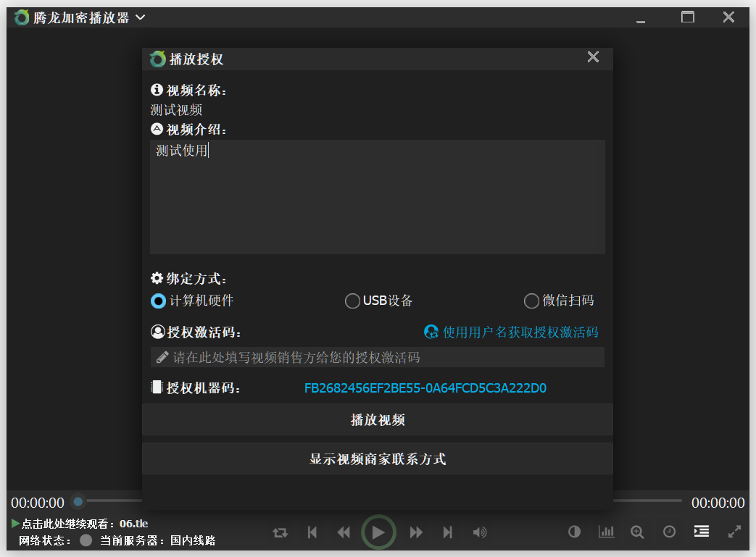The height and width of the screenshot is (557, 756).
Task: Mute the volume speaker icon
Action: [480, 532]
